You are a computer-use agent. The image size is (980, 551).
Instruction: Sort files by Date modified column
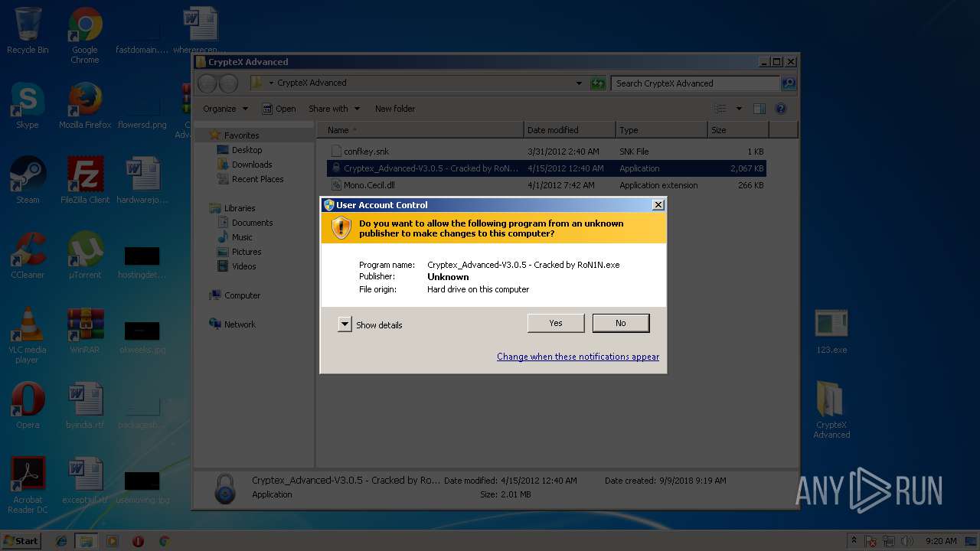[x=570, y=130]
